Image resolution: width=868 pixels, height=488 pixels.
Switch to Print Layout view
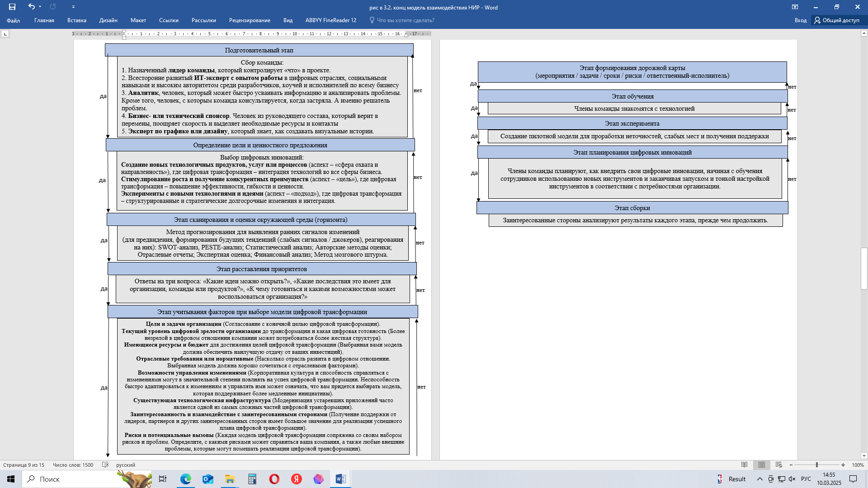(x=762, y=465)
